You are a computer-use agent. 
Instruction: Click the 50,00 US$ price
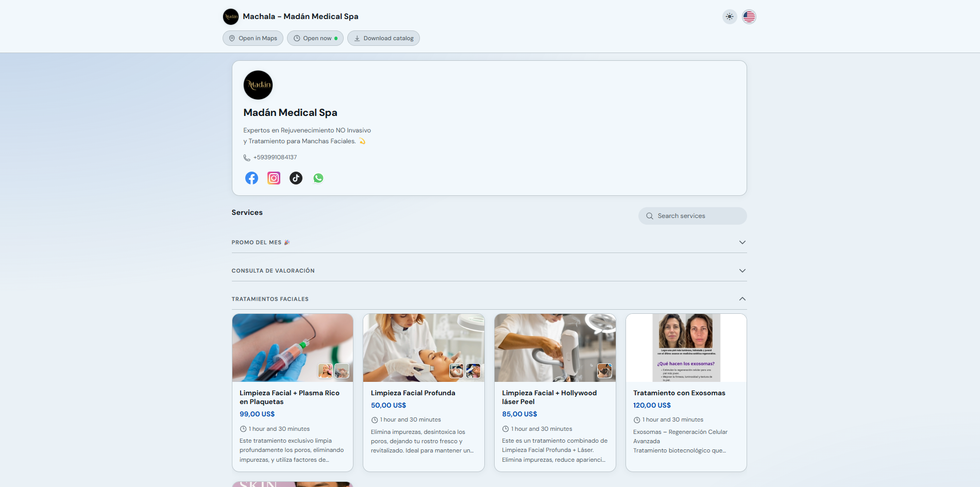click(388, 405)
